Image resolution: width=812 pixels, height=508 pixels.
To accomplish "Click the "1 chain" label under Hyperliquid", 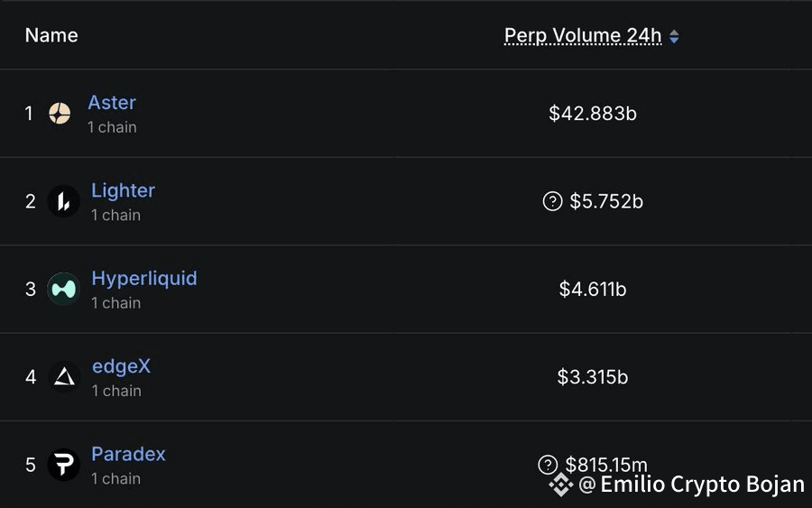I will click(x=116, y=303).
